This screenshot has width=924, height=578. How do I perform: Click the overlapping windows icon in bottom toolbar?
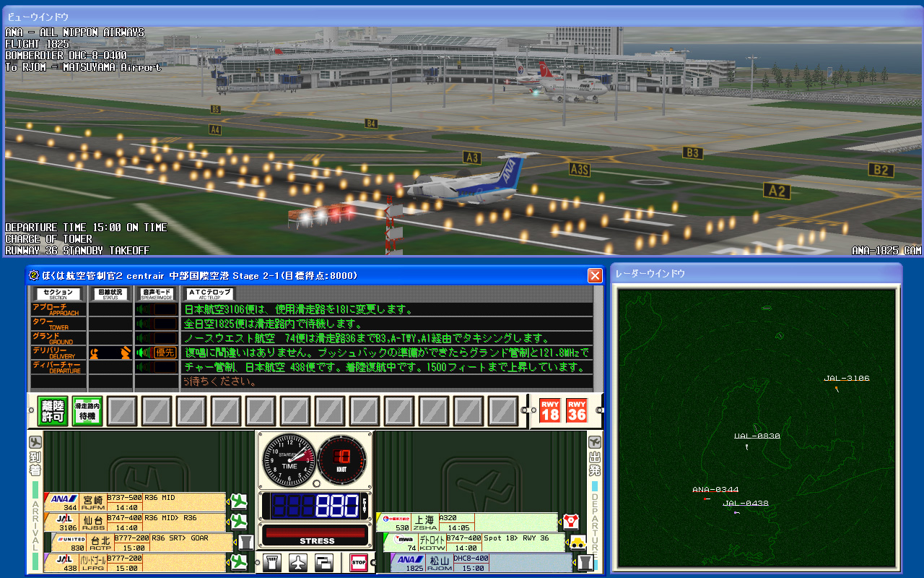click(324, 562)
